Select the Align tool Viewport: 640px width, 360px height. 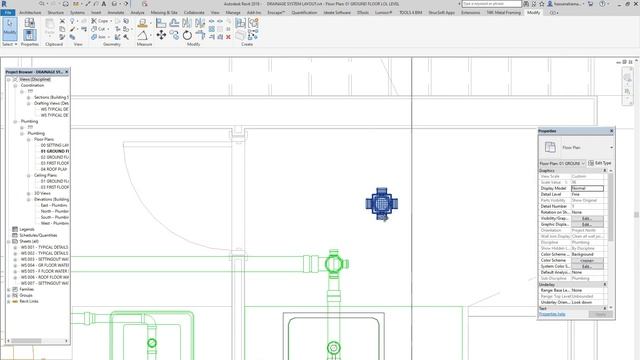pyautogui.click(x=161, y=23)
